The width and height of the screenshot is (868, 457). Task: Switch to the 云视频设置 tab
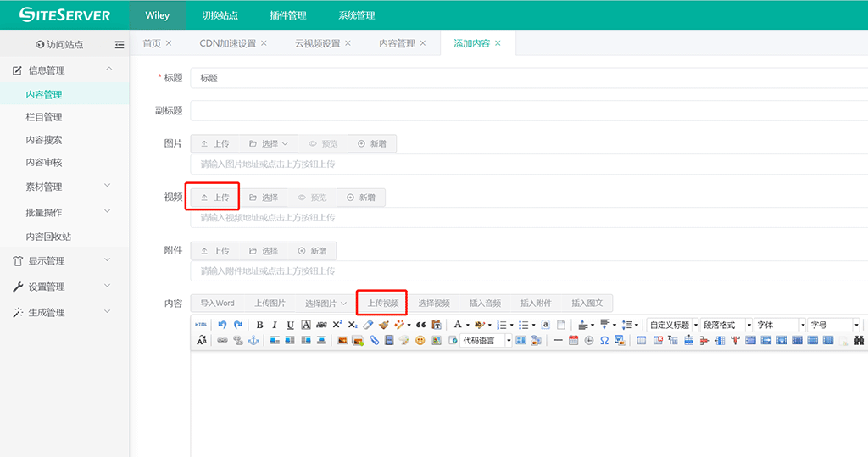pyautogui.click(x=317, y=43)
